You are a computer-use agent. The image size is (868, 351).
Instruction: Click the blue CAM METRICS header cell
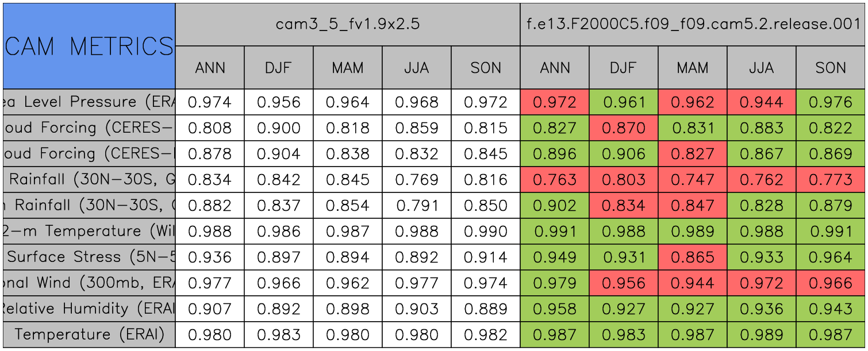pos(89,46)
